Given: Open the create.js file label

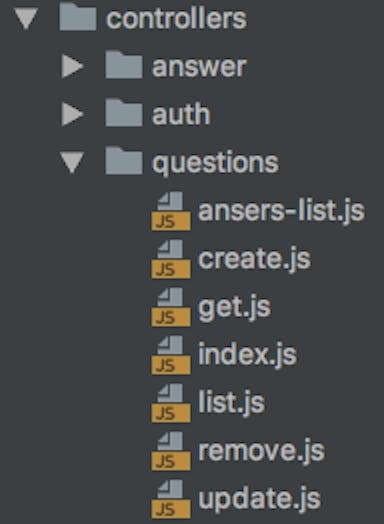Looking at the screenshot, I should [x=255, y=259].
